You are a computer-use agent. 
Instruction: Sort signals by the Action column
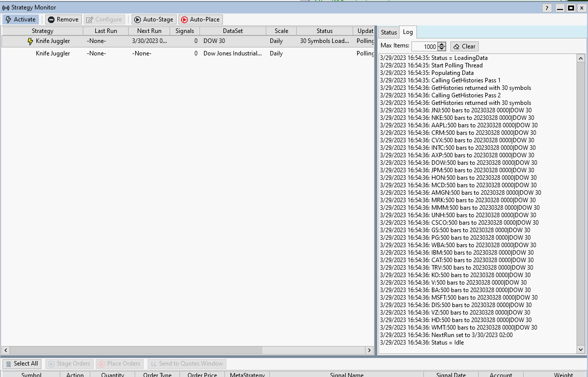point(75,375)
